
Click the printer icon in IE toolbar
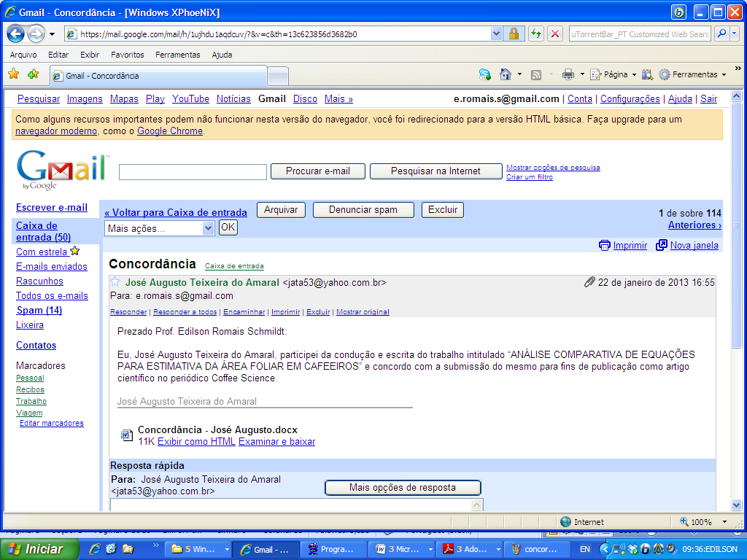tap(568, 74)
